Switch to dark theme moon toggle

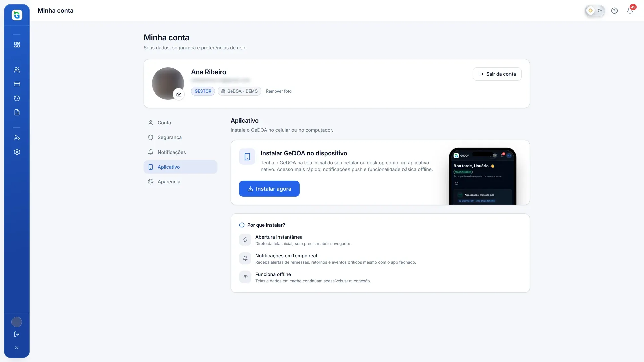click(600, 11)
